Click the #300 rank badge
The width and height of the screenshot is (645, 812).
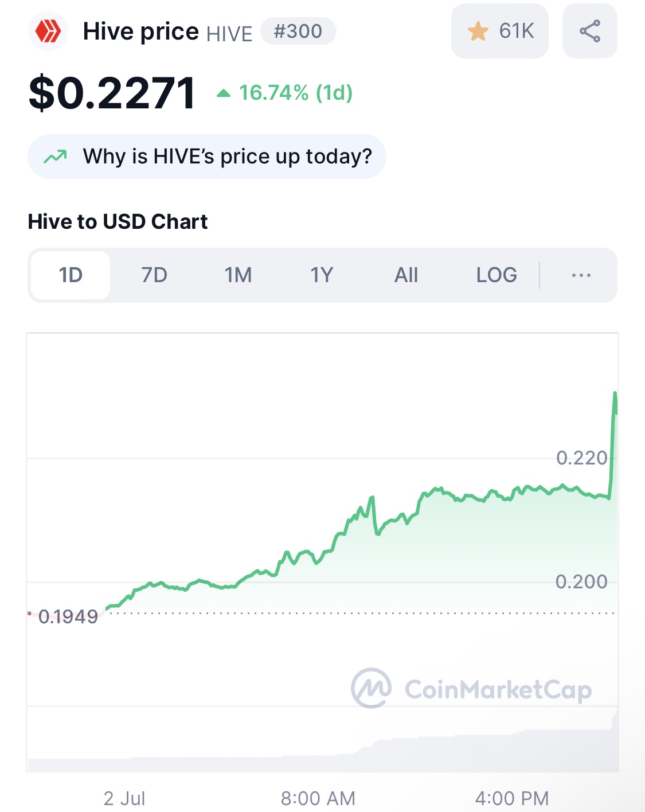(x=298, y=31)
